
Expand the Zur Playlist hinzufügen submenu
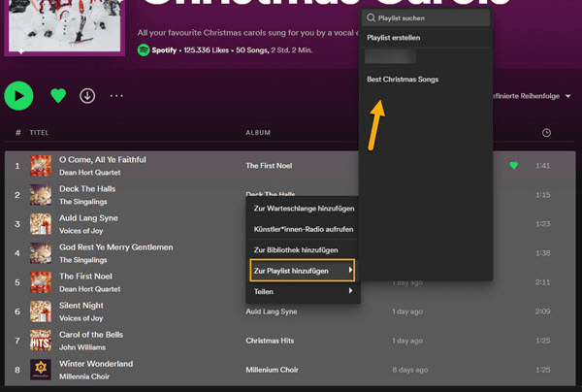(303, 271)
